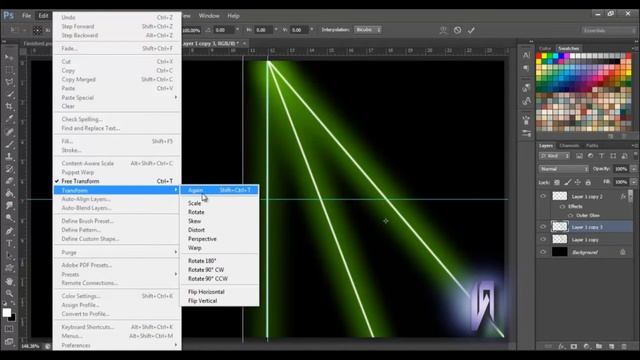The image size is (640, 360).
Task: Click the Delete Layer trash icon
Action: [624, 346]
